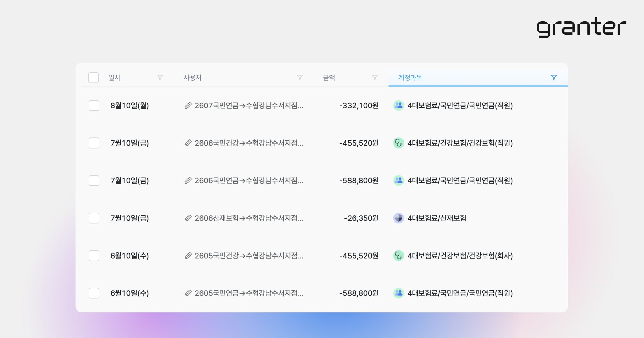
Task: Click 4대보험료/건강보험/건강보험(직원) account text
Action: pyautogui.click(x=460, y=143)
